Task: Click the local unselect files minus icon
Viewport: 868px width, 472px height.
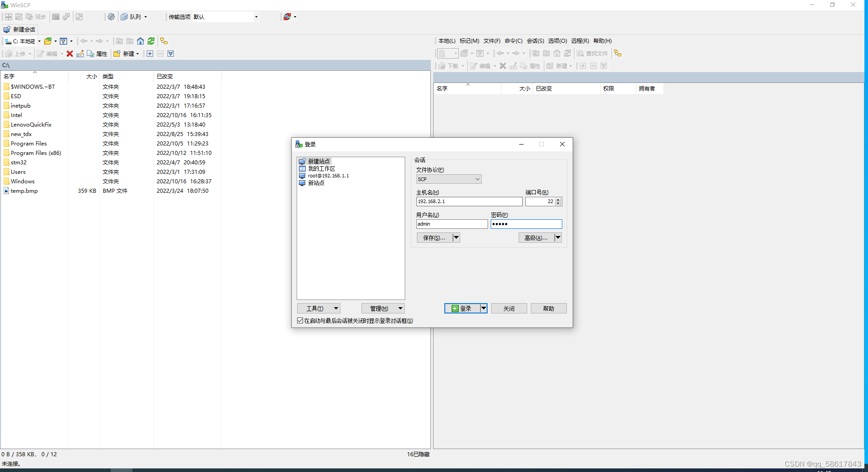Action: point(160,54)
